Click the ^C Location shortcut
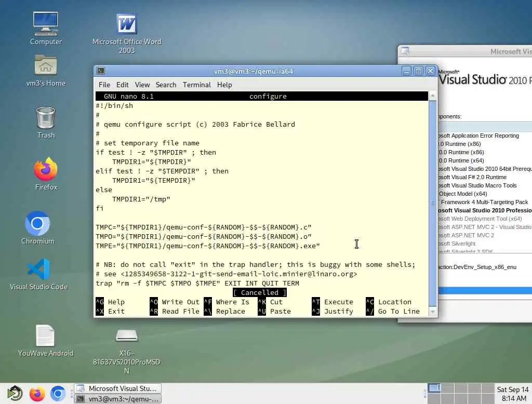The image size is (532, 404). [389, 302]
